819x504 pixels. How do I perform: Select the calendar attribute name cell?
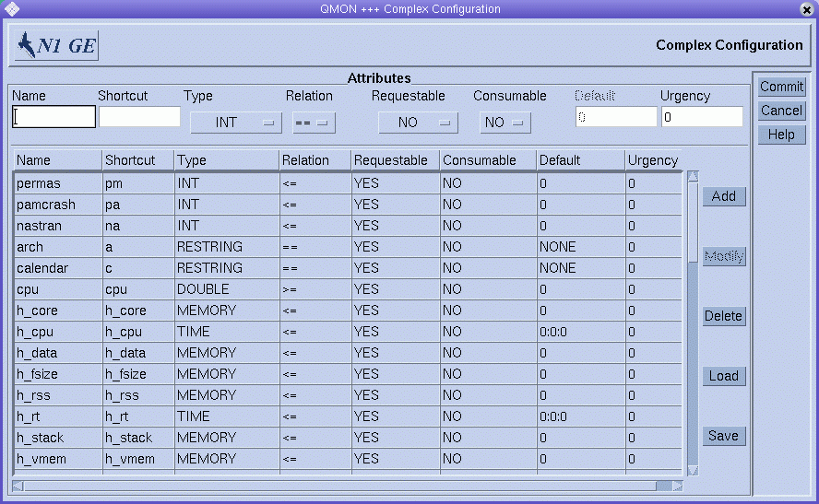point(58,268)
